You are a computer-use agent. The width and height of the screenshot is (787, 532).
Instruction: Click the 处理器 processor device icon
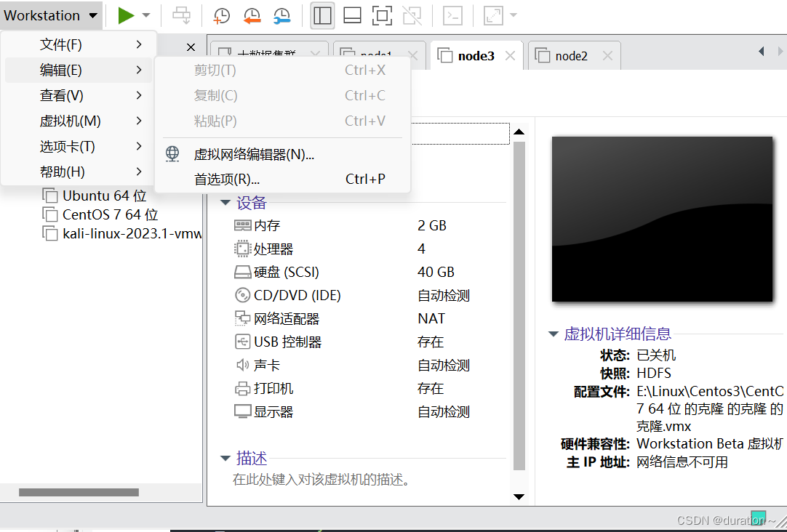coord(244,249)
